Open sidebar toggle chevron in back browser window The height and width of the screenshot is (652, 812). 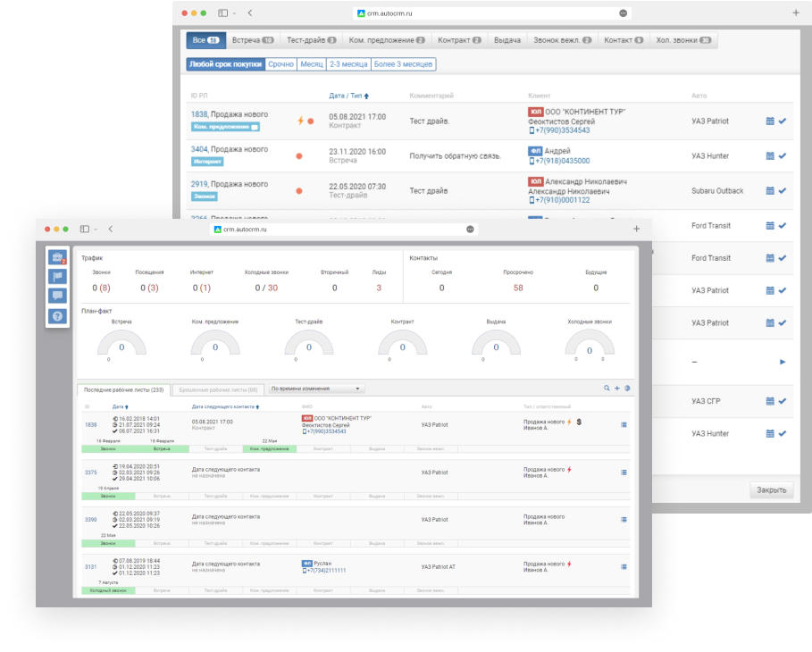click(x=234, y=13)
